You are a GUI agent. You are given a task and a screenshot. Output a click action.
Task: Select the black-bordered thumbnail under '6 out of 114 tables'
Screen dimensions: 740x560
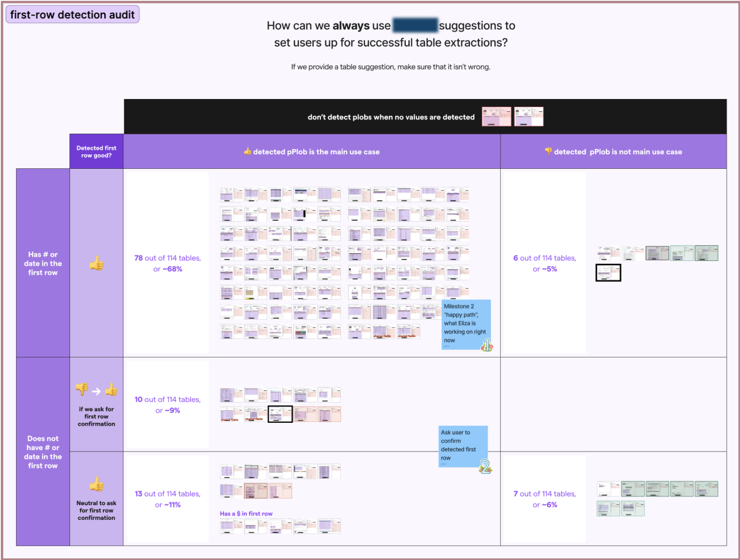(608, 273)
